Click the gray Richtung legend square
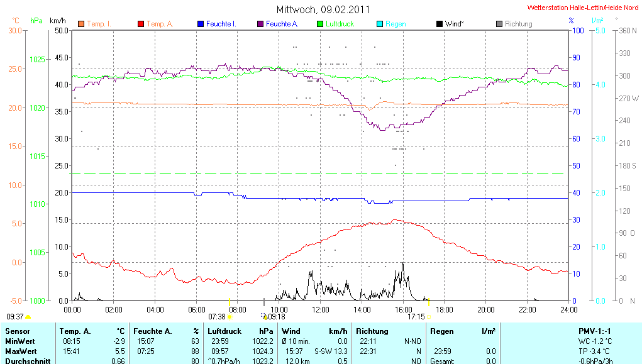The width and height of the screenshot is (642, 364). 499,24
